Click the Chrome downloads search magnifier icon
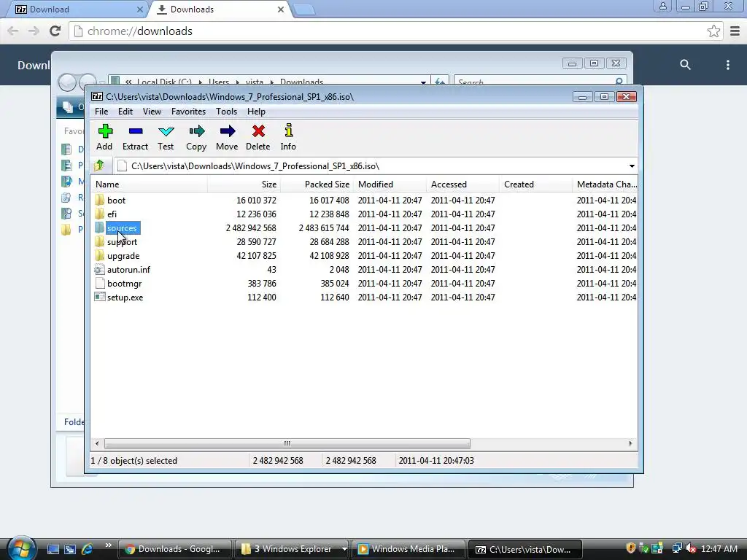The image size is (747, 560). (x=685, y=65)
